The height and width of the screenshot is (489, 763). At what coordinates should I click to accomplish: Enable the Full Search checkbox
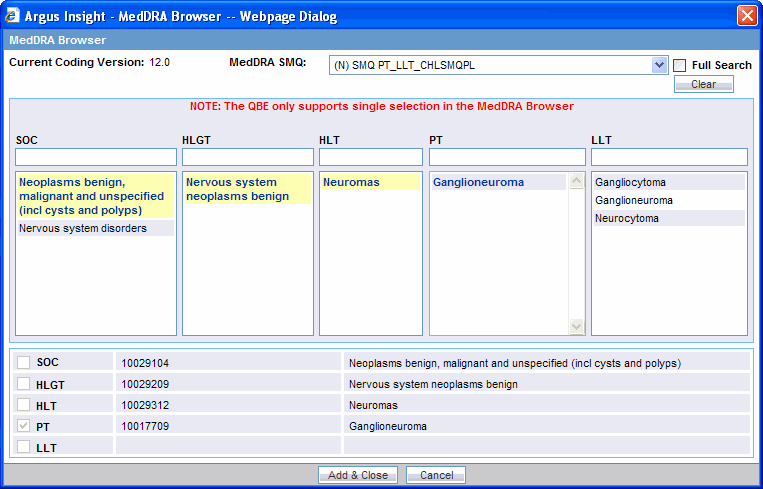680,65
